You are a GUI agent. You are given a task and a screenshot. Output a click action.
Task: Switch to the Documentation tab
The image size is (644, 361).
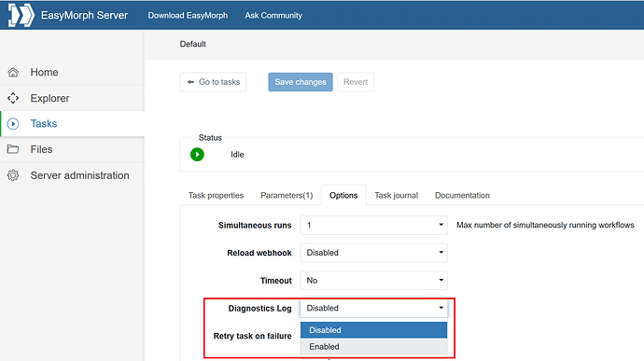pyautogui.click(x=462, y=196)
